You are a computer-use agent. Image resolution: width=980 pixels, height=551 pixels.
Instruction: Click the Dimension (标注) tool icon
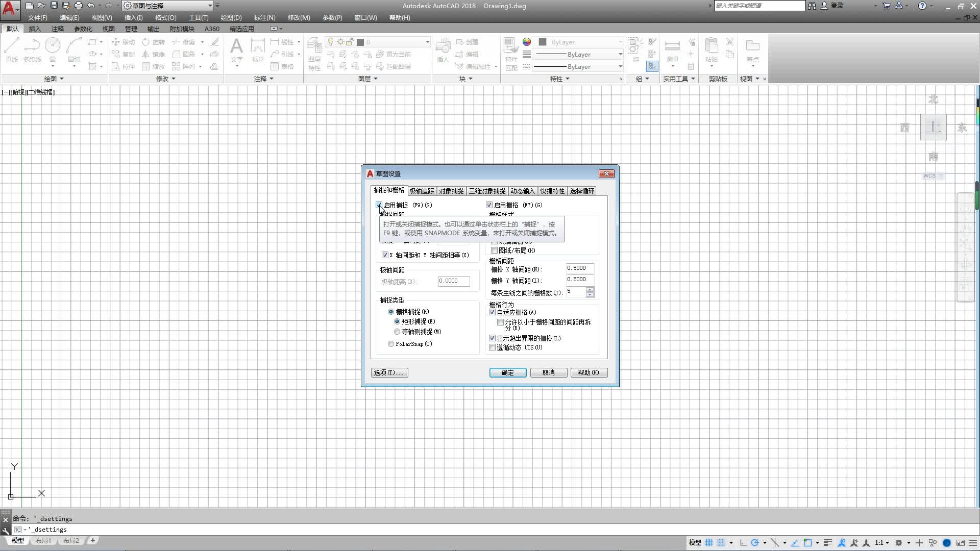258,46
